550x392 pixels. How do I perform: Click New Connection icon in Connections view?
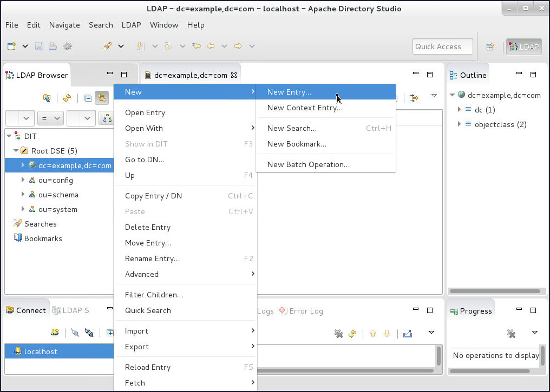55,333
